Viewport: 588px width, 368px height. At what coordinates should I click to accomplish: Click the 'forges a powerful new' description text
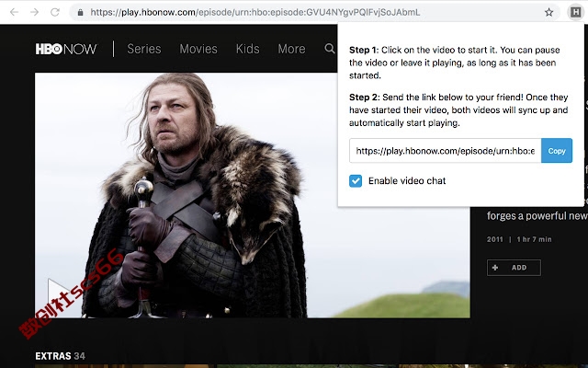pyautogui.click(x=537, y=216)
